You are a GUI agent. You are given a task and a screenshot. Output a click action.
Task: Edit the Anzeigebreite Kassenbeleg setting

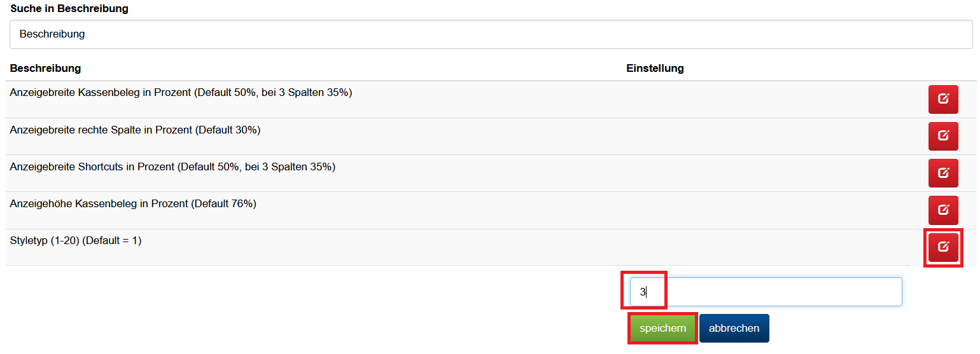(x=943, y=99)
